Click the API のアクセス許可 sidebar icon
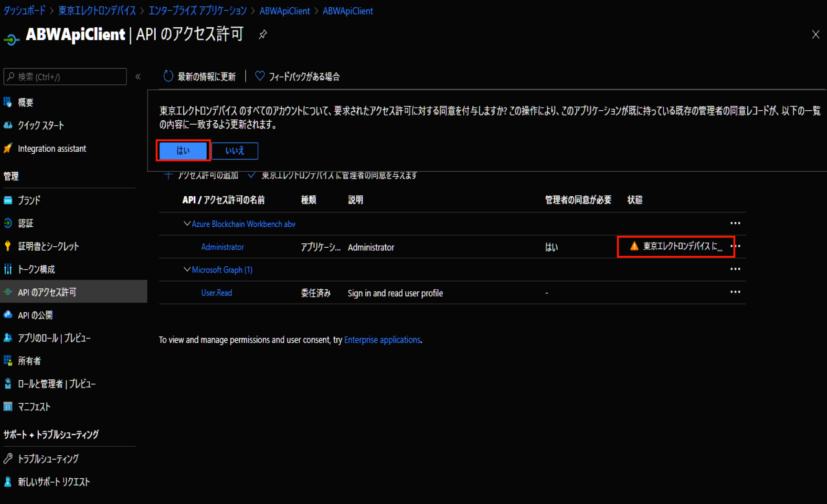 pyautogui.click(x=8, y=292)
